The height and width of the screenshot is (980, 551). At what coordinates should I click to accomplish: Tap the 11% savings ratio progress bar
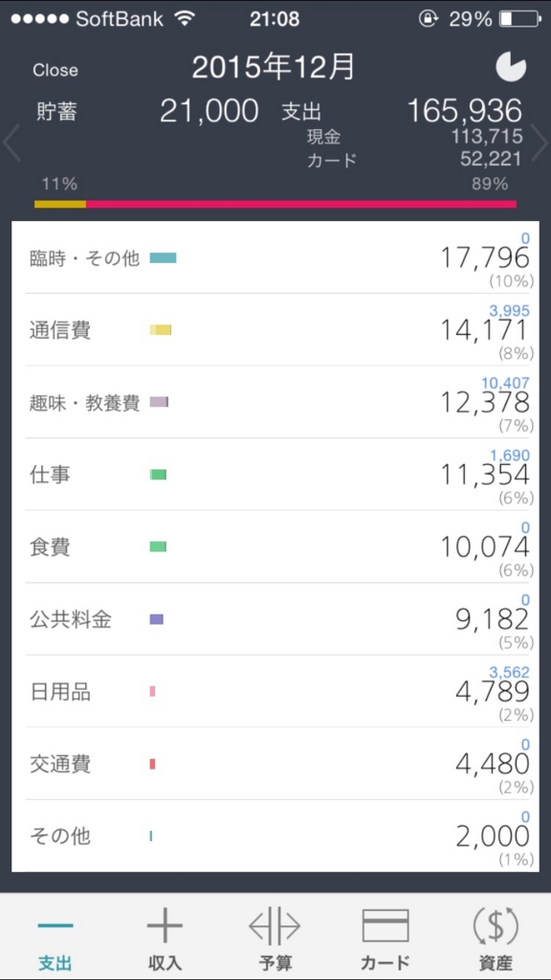click(59, 203)
